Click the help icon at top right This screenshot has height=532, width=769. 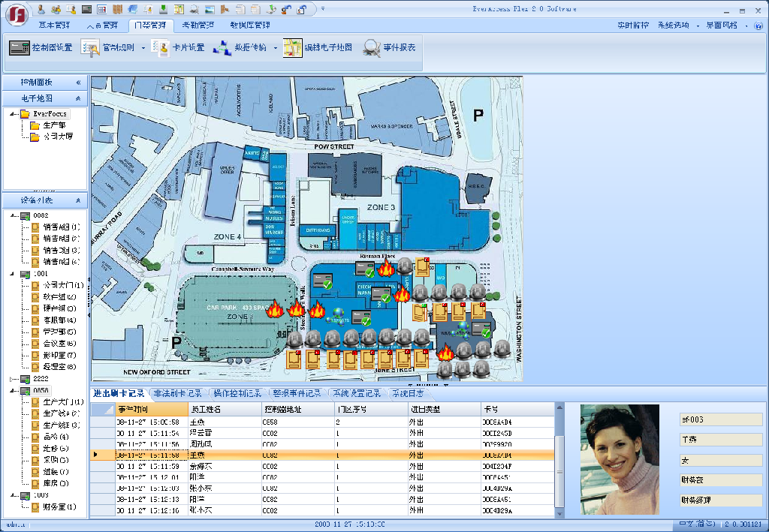coord(758,26)
